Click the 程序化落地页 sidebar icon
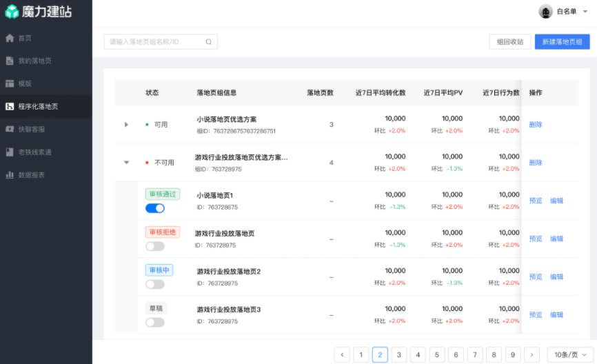Viewport: 597px width, 364px height. coord(10,107)
